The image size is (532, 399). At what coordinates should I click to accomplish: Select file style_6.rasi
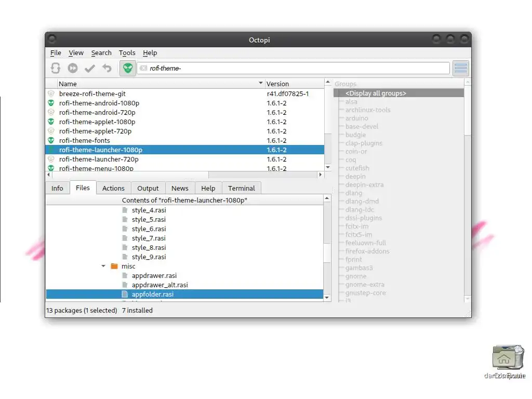(x=149, y=229)
